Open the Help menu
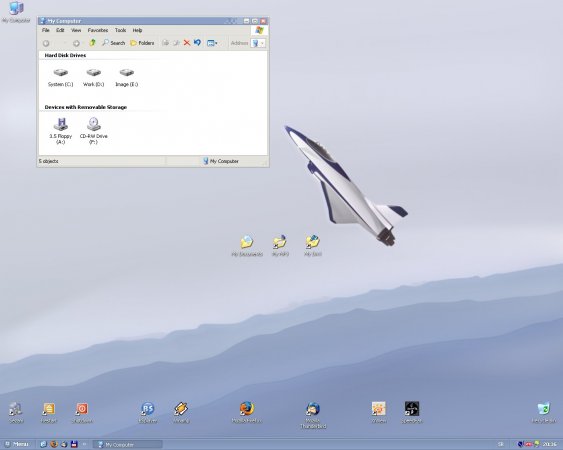This screenshot has width=563, height=450. [137, 30]
